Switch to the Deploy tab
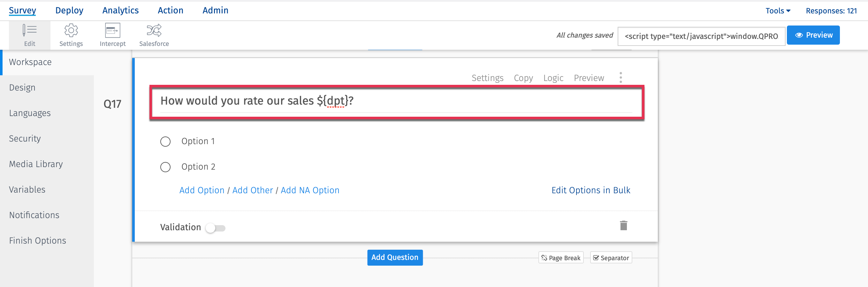This screenshot has width=868, height=287. click(69, 11)
